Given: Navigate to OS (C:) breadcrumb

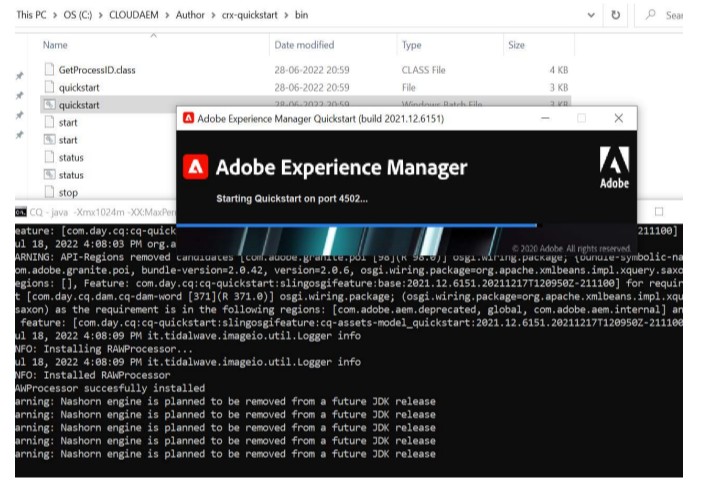Looking at the screenshot, I should tap(78, 15).
